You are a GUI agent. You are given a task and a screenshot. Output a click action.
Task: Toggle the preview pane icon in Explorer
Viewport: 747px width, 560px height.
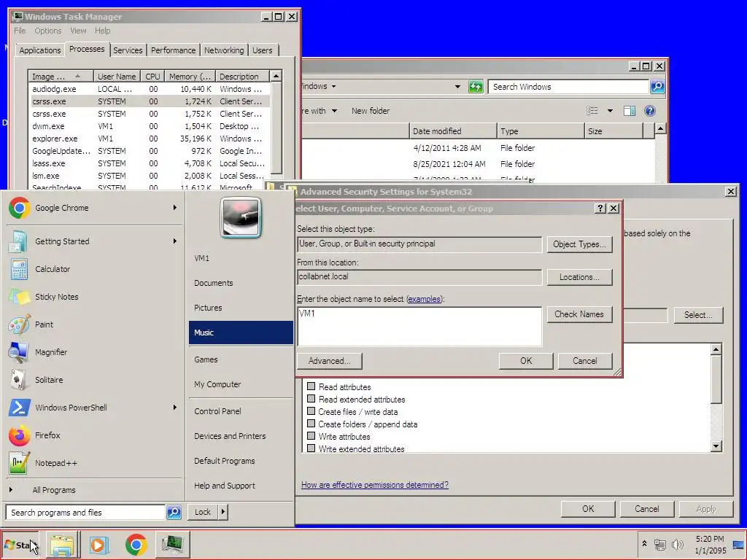[x=630, y=111]
